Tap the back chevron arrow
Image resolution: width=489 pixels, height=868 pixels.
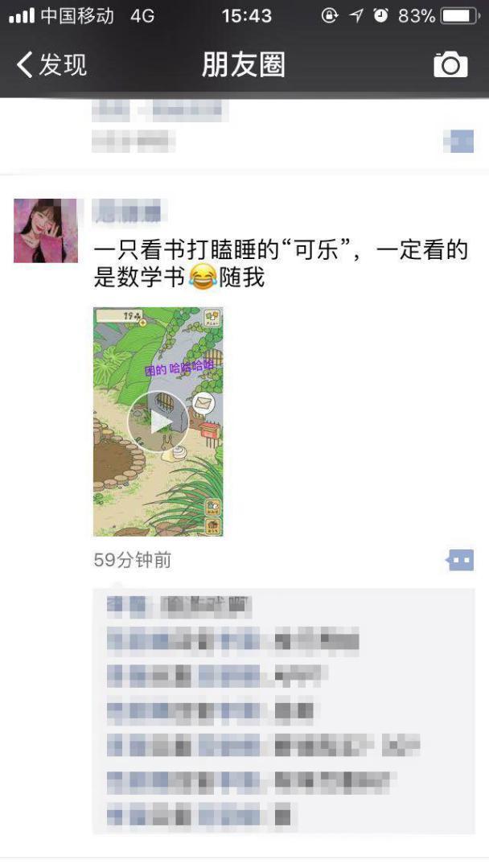click(24, 65)
